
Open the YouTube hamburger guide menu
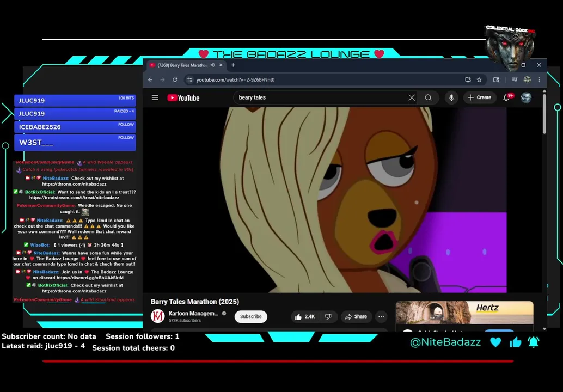coord(155,97)
